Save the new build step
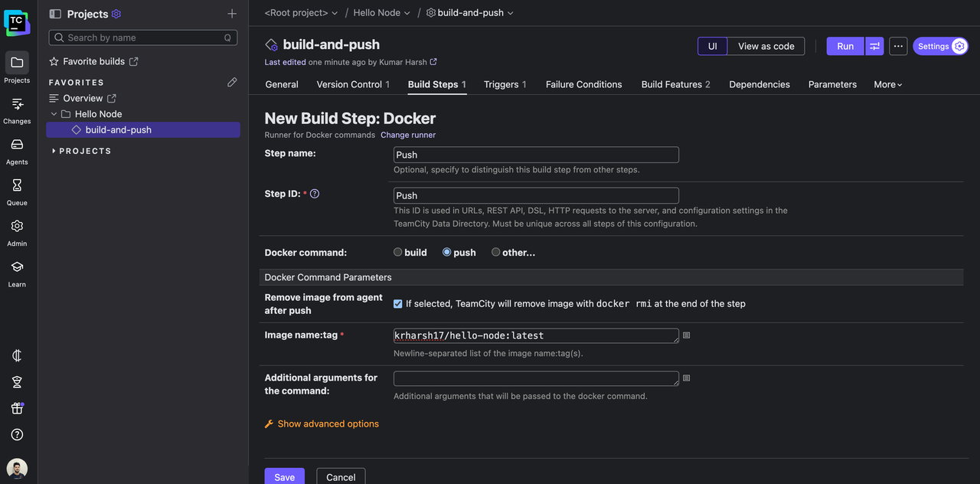The height and width of the screenshot is (484, 980). point(284,476)
